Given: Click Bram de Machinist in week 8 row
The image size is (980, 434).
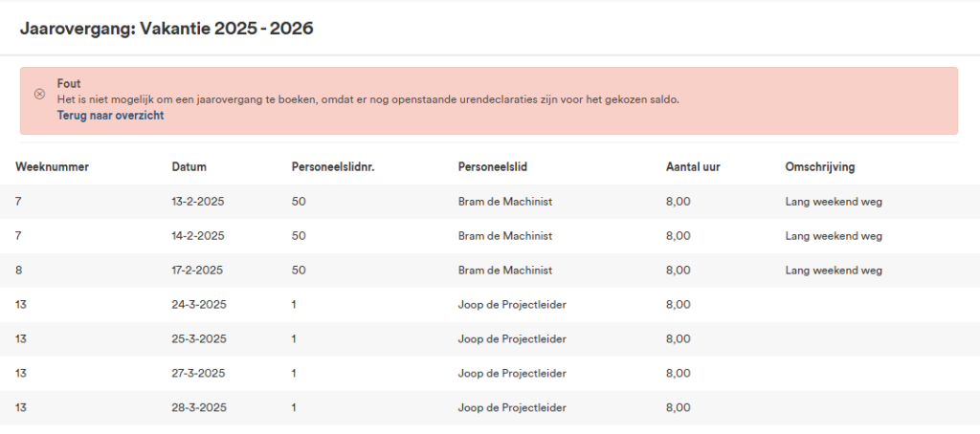Looking at the screenshot, I should [x=505, y=271].
